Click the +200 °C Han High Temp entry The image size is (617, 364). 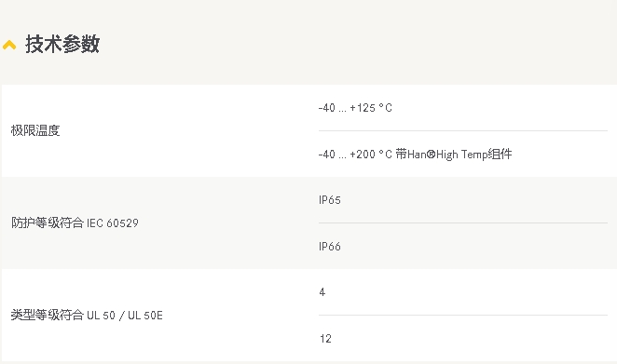(x=415, y=155)
